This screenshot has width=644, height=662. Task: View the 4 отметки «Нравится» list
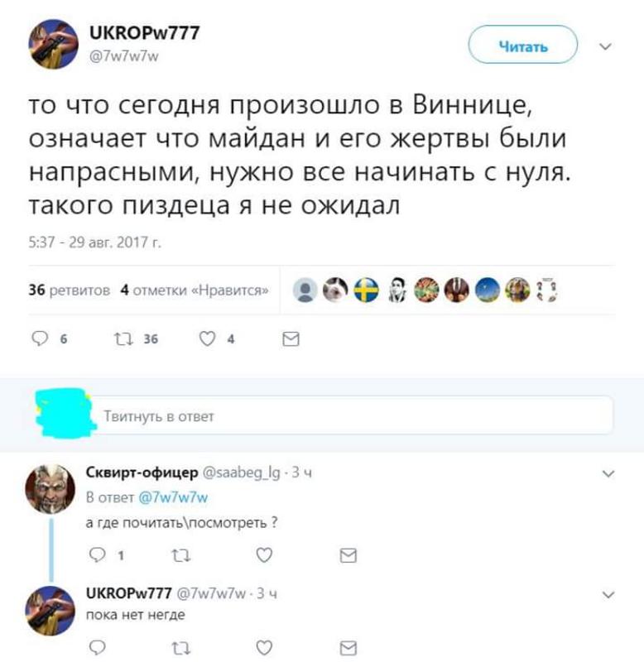click(195, 290)
